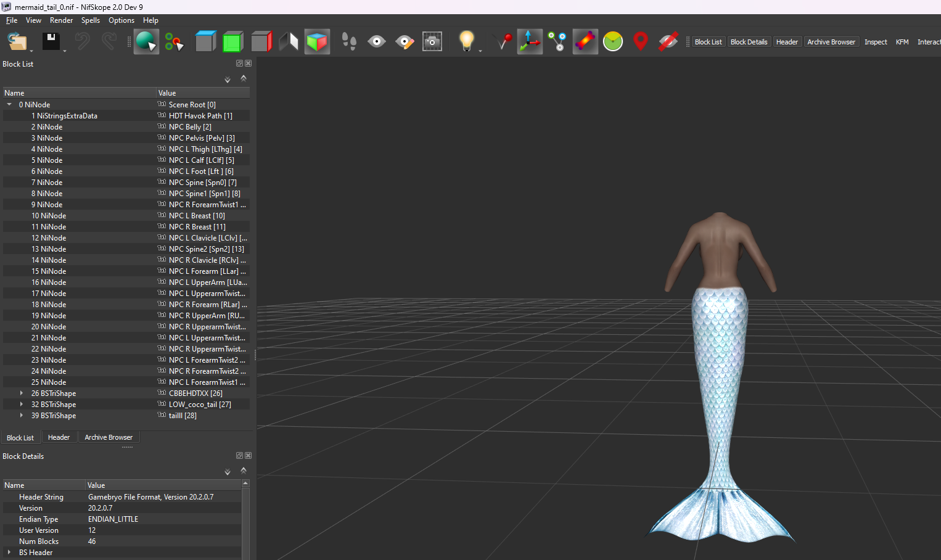Select walk mode footprints icon

pyautogui.click(x=349, y=42)
